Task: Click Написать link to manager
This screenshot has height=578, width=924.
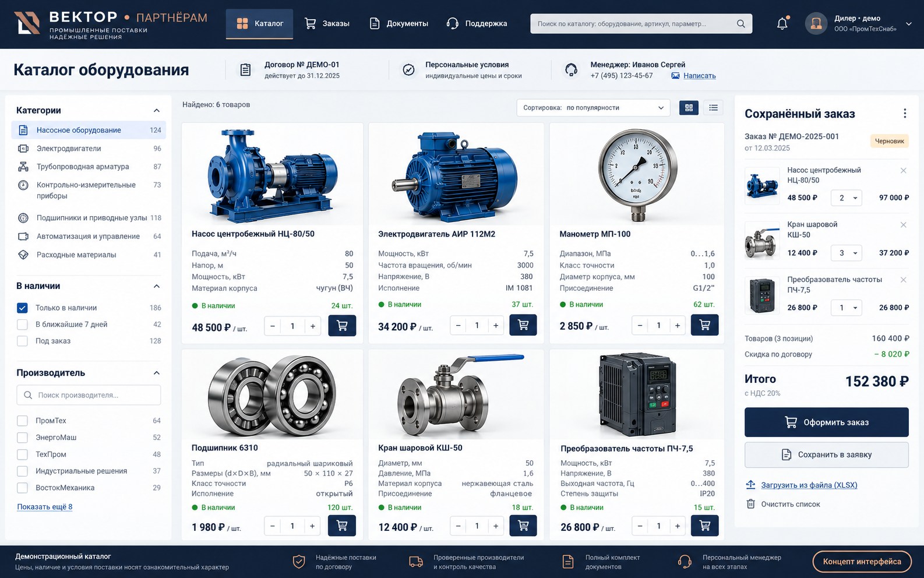Action: click(x=699, y=76)
